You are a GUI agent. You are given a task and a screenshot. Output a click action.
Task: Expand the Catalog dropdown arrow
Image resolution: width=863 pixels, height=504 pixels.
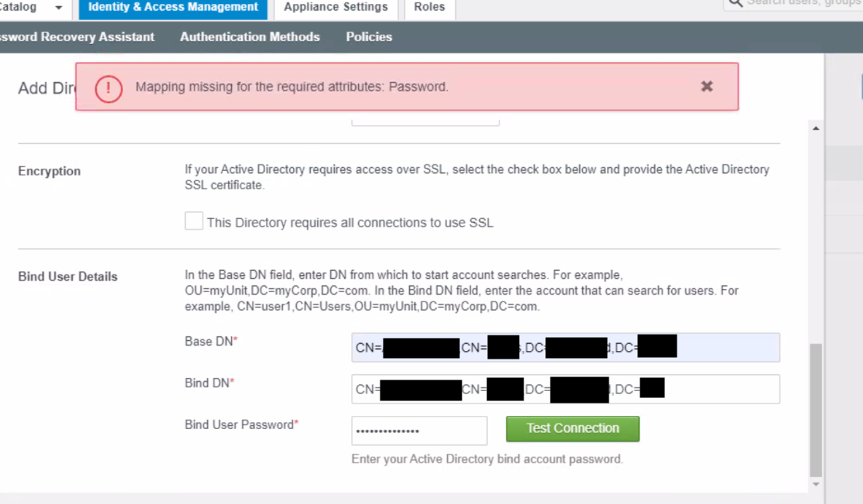(x=59, y=8)
